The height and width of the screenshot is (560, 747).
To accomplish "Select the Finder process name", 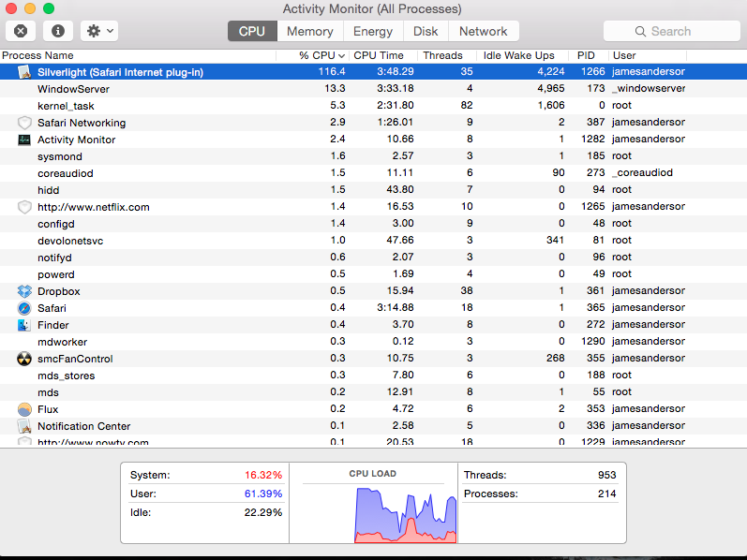I will [x=52, y=325].
